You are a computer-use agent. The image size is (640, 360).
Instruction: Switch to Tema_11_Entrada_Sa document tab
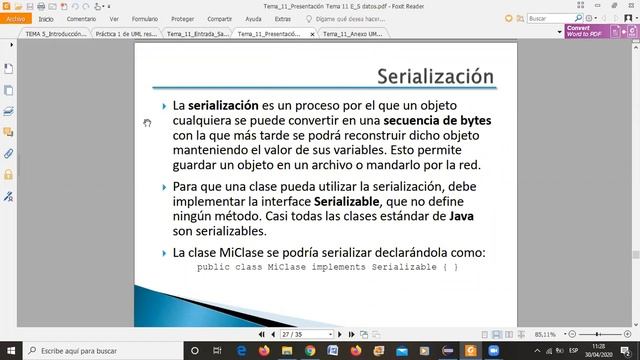tap(197, 34)
